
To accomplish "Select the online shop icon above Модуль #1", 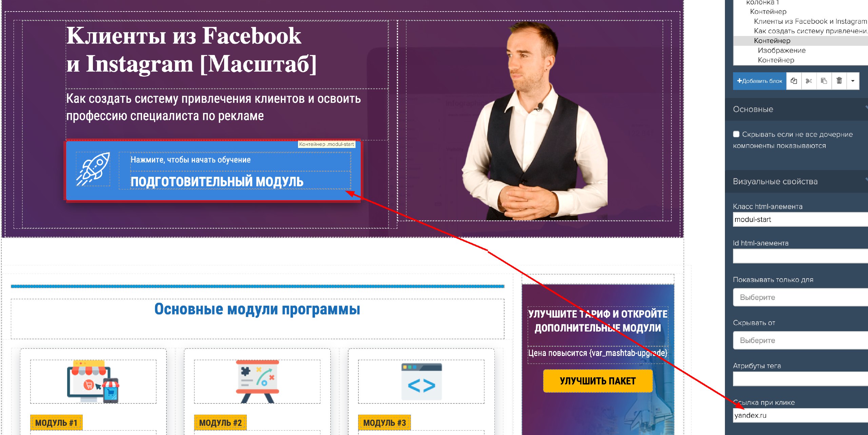I will coord(93,381).
